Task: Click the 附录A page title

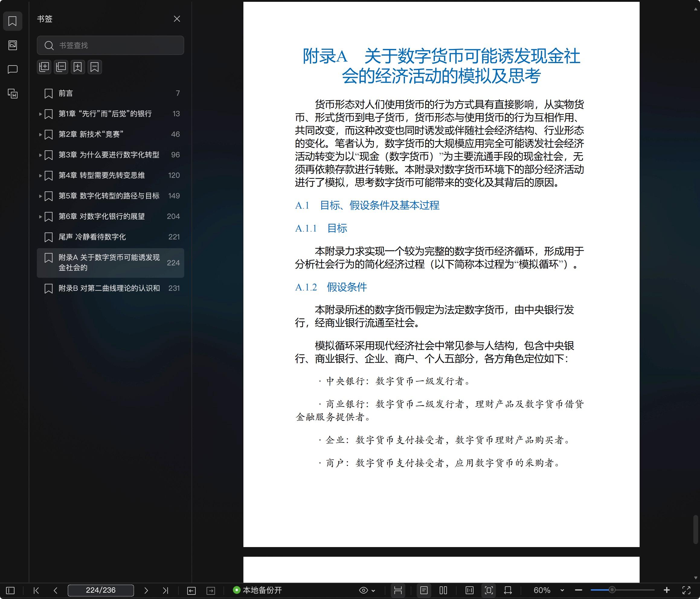Action: (441, 66)
